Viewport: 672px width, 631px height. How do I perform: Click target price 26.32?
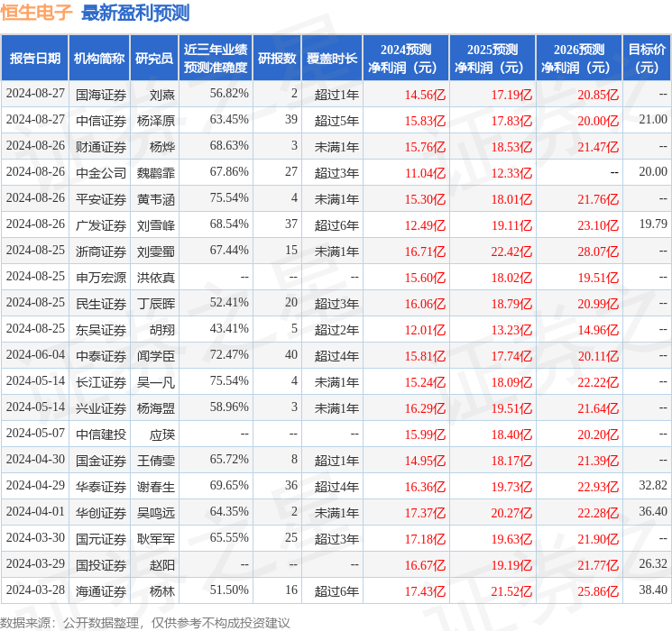coord(653,563)
